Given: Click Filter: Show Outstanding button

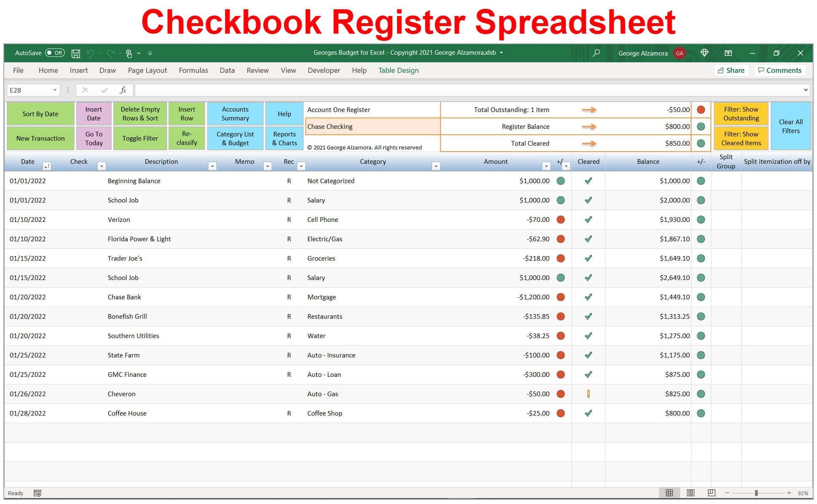Looking at the screenshot, I should pos(741,114).
